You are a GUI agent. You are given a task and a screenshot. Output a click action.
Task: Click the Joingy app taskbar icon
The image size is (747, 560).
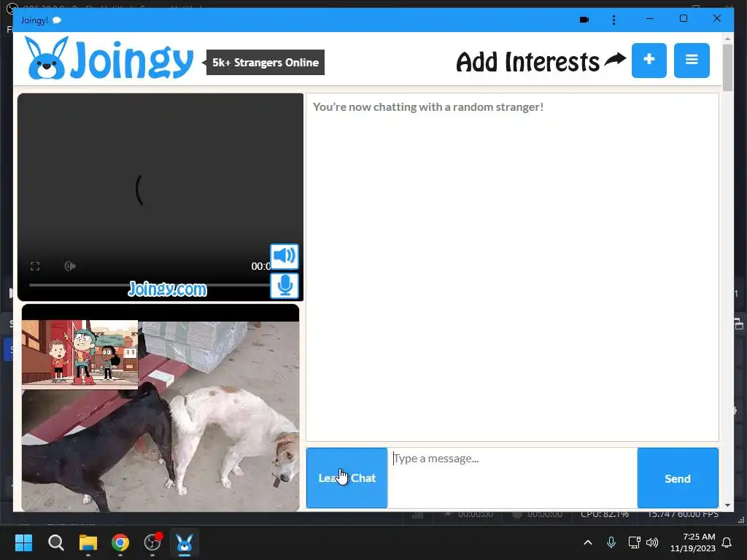point(185,542)
